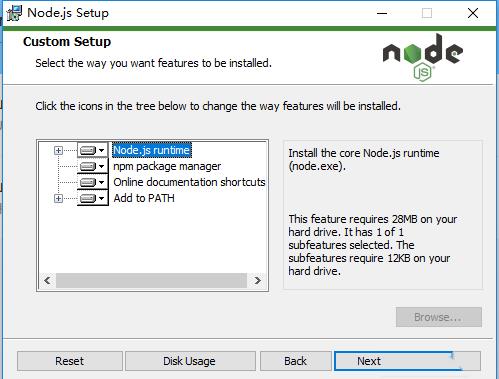Click the disabled Browse... button
This screenshot has width=499, height=379.
(x=439, y=317)
